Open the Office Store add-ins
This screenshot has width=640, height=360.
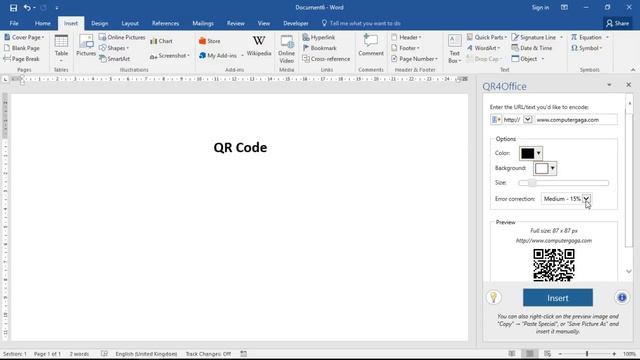pos(209,41)
